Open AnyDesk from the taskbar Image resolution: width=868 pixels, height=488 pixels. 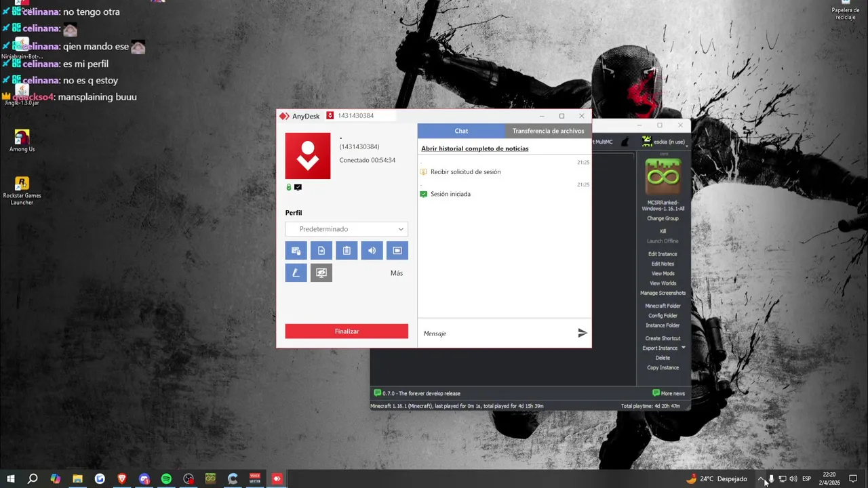(x=277, y=479)
